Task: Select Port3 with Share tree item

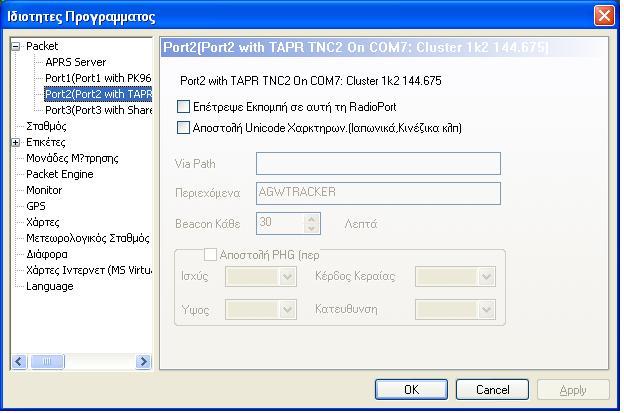Action: (98, 110)
